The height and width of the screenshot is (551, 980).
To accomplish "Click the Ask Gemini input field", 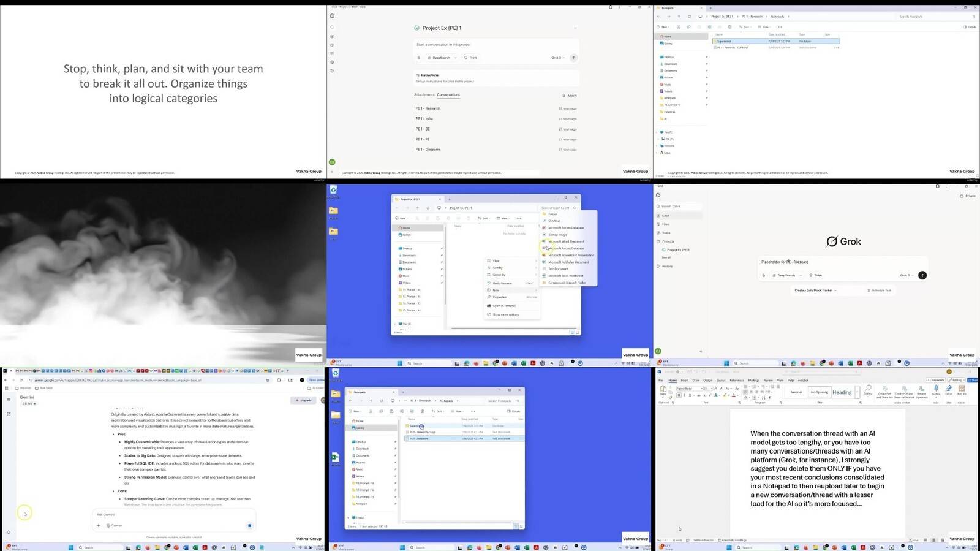I will pos(171,515).
